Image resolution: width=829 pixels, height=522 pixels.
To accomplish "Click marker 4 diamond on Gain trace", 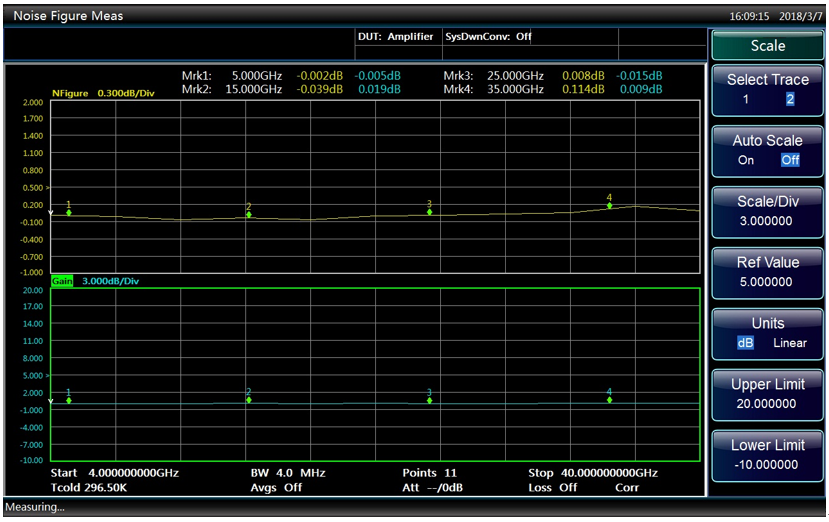I will click(x=609, y=400).
